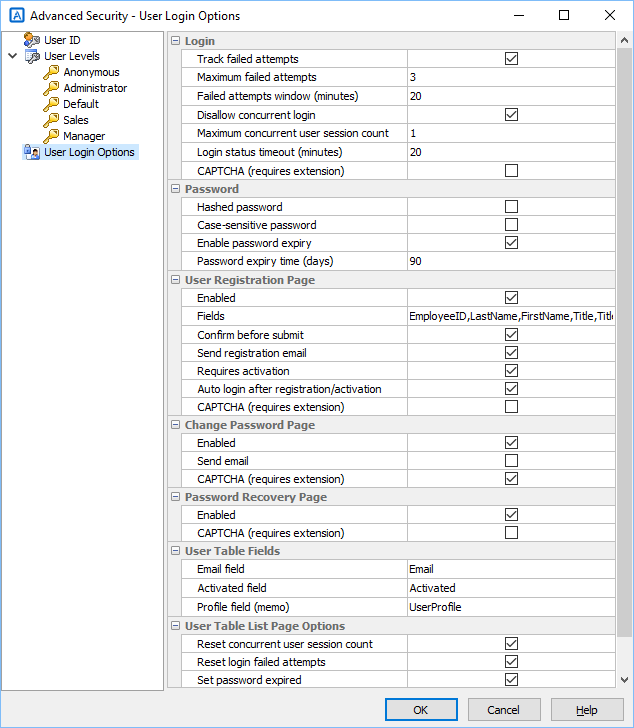
Task: Click the scrollbar down arrow
Action: tap(625, 680)
